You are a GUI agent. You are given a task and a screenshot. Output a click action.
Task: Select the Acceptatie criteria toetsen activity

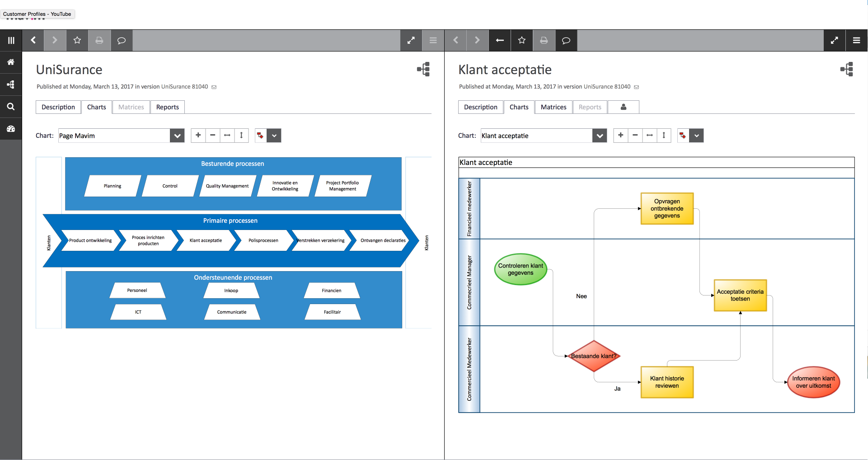[x=740, y=295]
